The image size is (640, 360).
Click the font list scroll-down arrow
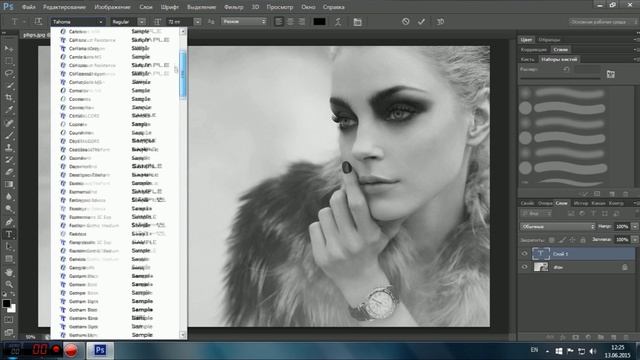[182, 335]
